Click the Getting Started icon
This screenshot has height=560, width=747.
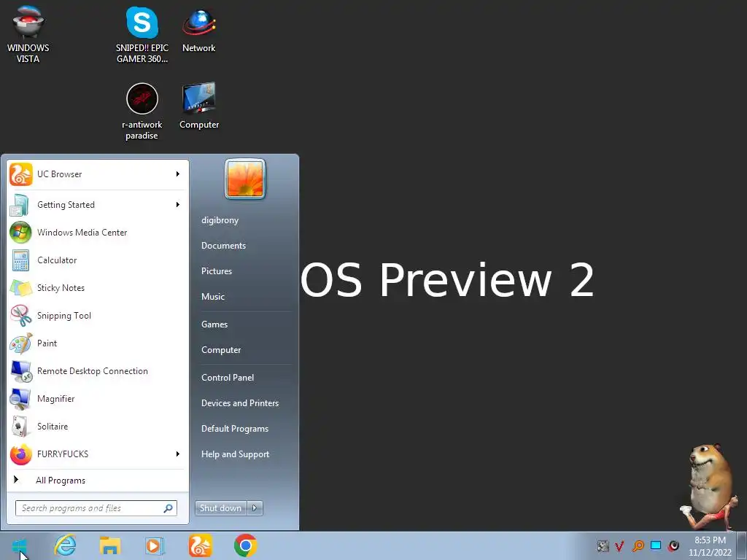click(21, 205)
